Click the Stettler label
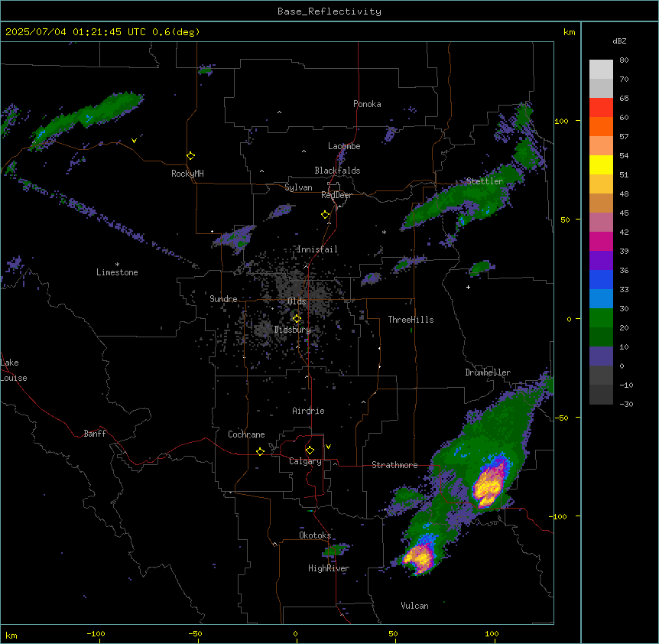The height and width of the screenshot is (644, 659). [485, 181]
